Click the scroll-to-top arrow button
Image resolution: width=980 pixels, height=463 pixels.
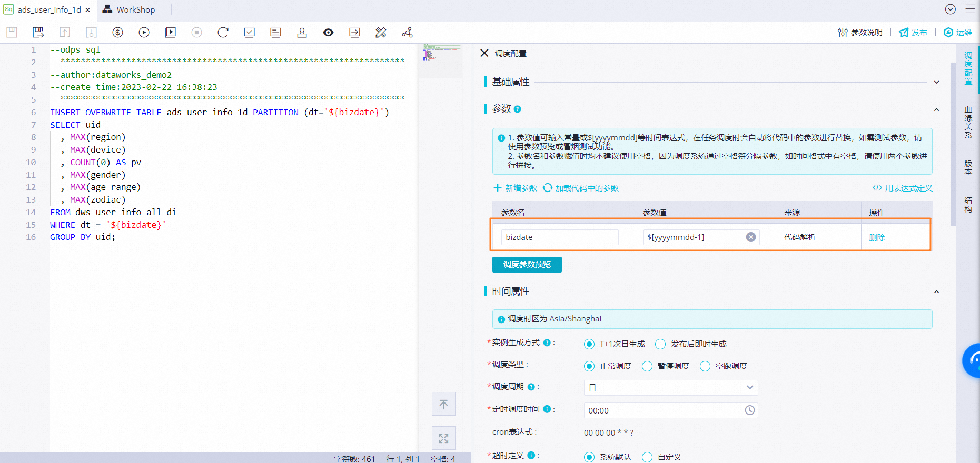pos(443,404)
